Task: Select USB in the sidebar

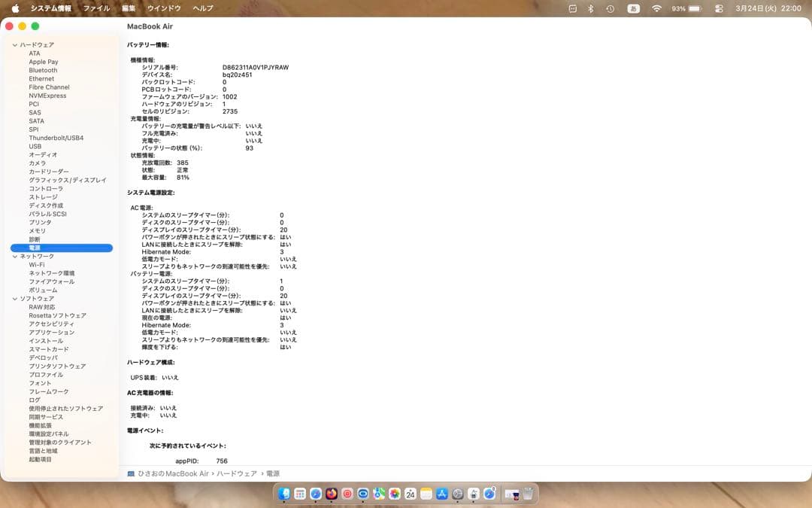Action: pos(35,147)
